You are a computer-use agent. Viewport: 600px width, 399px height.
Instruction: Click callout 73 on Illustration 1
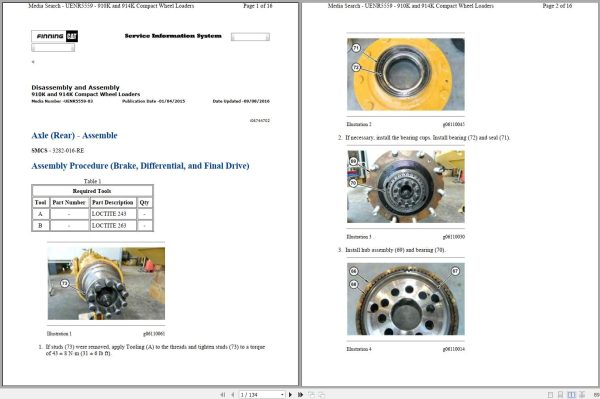pyautogui.click(x=65, y=283)
